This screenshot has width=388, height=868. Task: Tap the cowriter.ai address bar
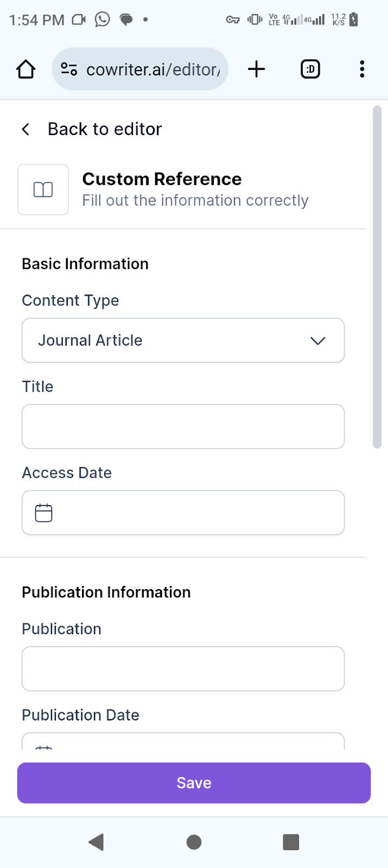[140, 69]
